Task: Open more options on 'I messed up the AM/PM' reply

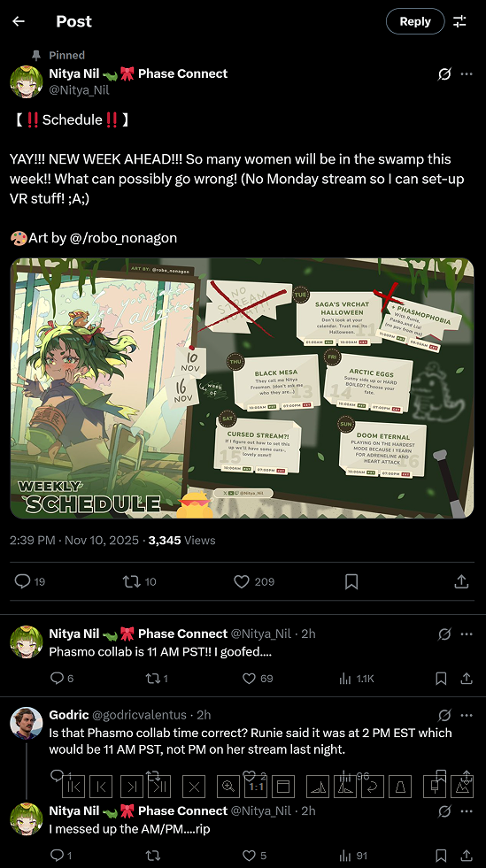Action: [x=467, y=811]
